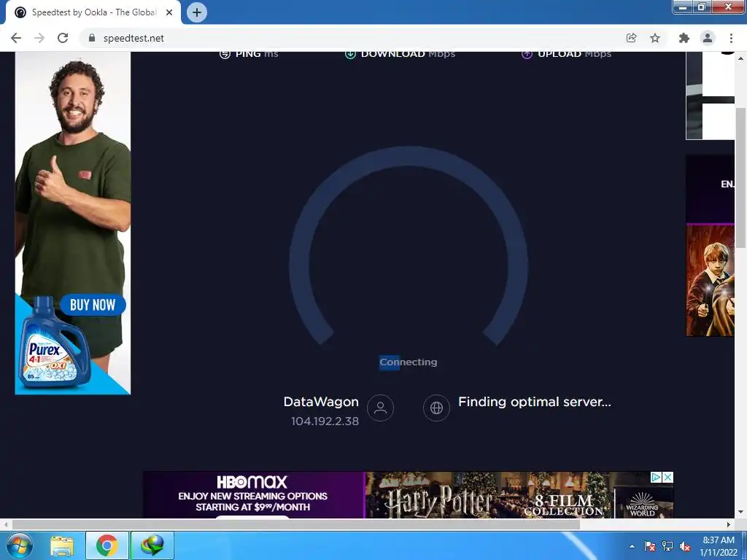Viewport: 747px width, 560px height.
Task: Open the HBO Max banner ad
Action: point(253,495)
